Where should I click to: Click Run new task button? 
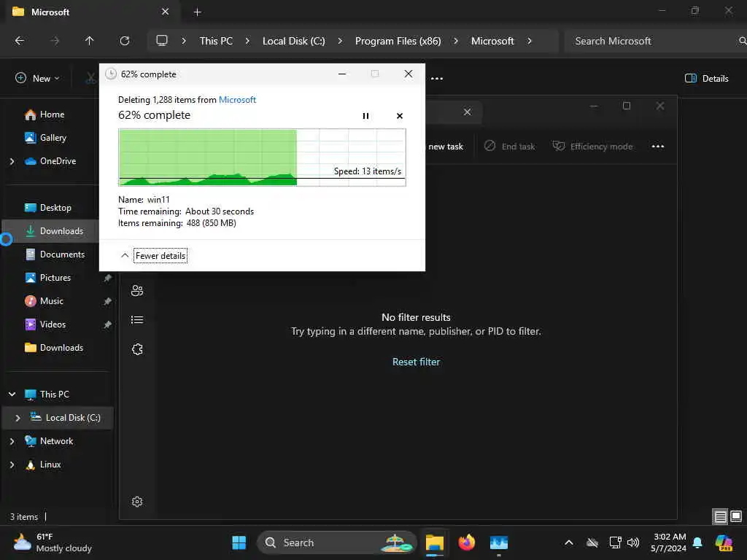(445, 147)
